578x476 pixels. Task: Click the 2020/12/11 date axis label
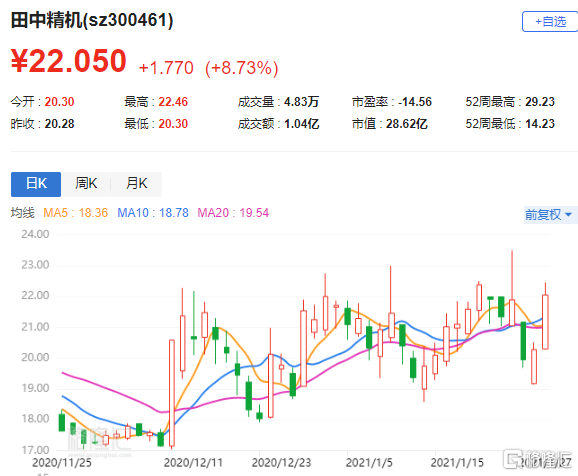(x=193, y=462)
